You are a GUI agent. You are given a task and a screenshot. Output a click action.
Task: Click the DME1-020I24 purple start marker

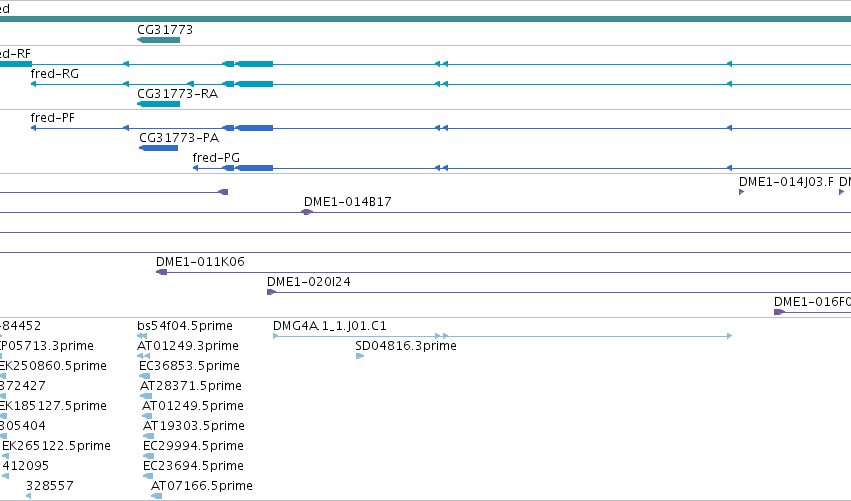(x=271, y=292)
